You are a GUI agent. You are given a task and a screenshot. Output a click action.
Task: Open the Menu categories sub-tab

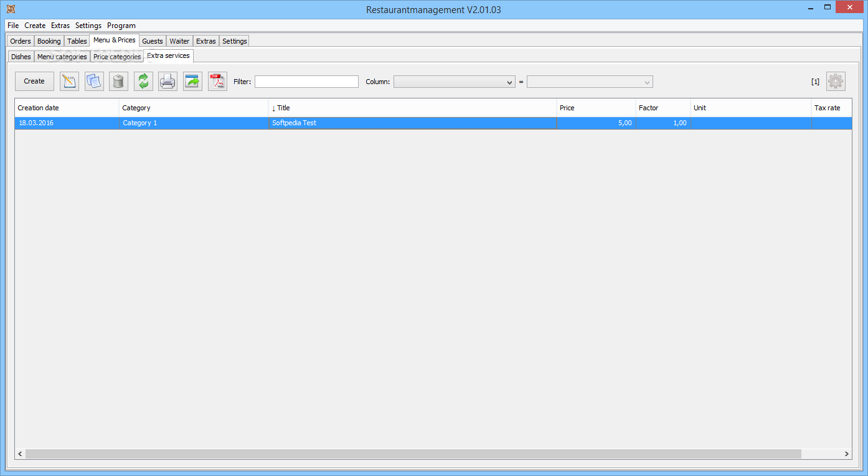(x=62, y=57)
